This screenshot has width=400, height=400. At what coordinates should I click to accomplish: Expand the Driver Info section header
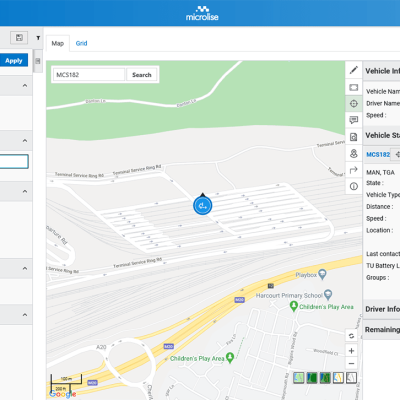(x=382, y=309)
